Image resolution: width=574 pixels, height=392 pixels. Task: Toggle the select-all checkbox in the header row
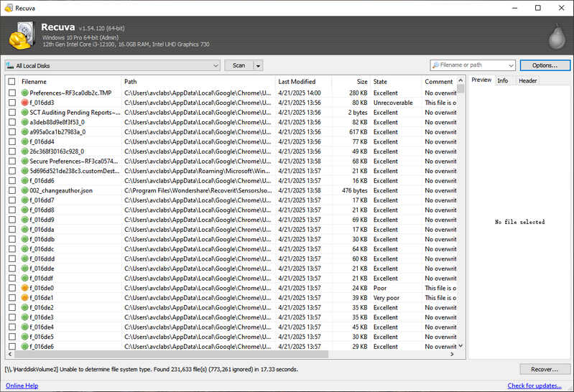[11, 82]
